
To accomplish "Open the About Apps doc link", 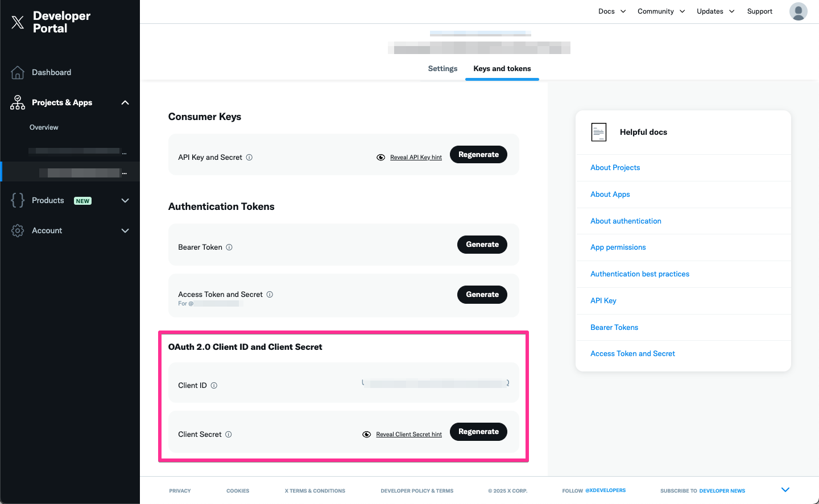I will [x=610, y=195].
